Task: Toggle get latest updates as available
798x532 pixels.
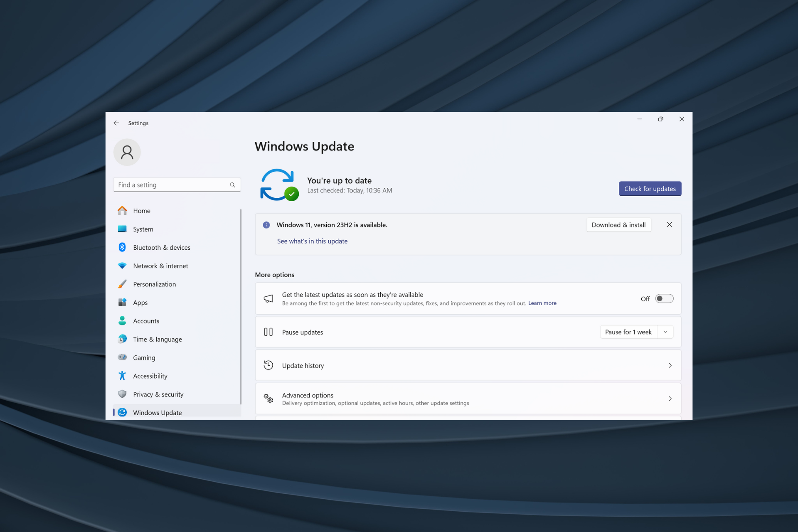Action: coord(663,299)
